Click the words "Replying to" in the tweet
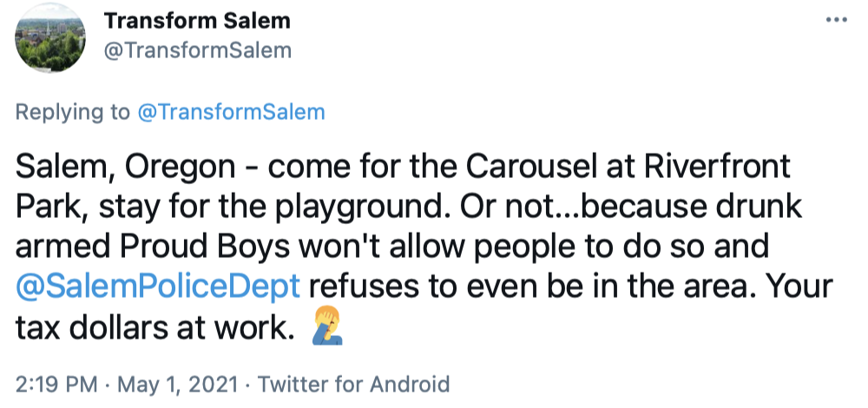This screenshot has width=868, height=408. pyautogui.click(x=73, y=112)
